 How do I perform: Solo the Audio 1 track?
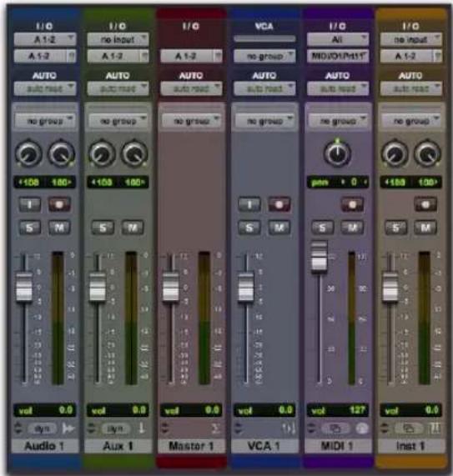tap(30, 228)
